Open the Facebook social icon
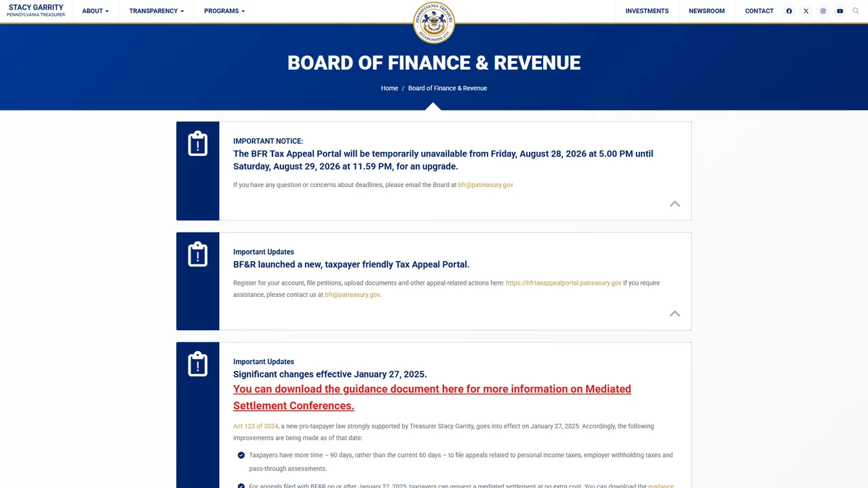The height and width of the screenshot is (488, 868). pyautogui.click(x=789, y=11)
